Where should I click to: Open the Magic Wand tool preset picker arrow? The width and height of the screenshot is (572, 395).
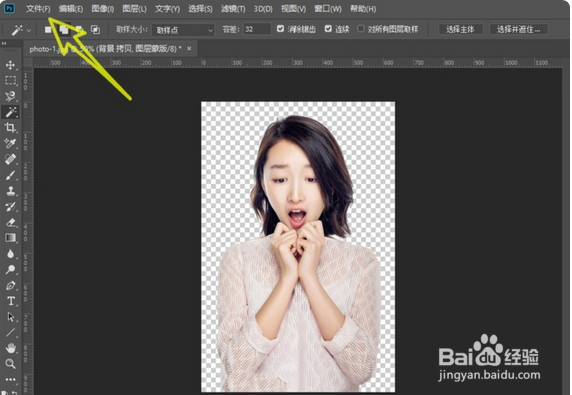tap(29, 30)
